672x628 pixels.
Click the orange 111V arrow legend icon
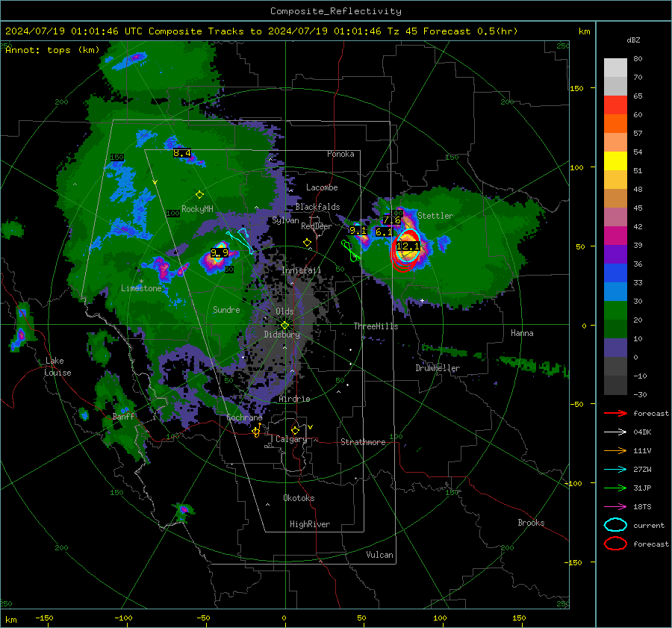tap(615, 450)
